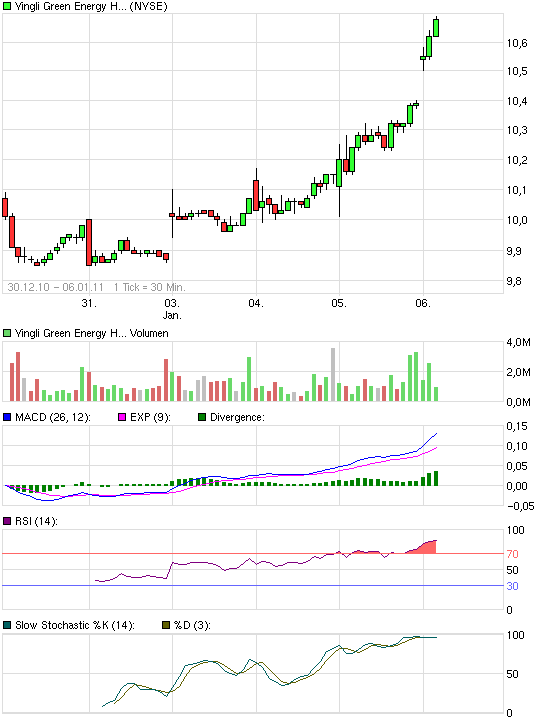The height and width of the screenshot is (722, 545).
Task: Click the 10,0 price axis value
Action: click(517, 220)
